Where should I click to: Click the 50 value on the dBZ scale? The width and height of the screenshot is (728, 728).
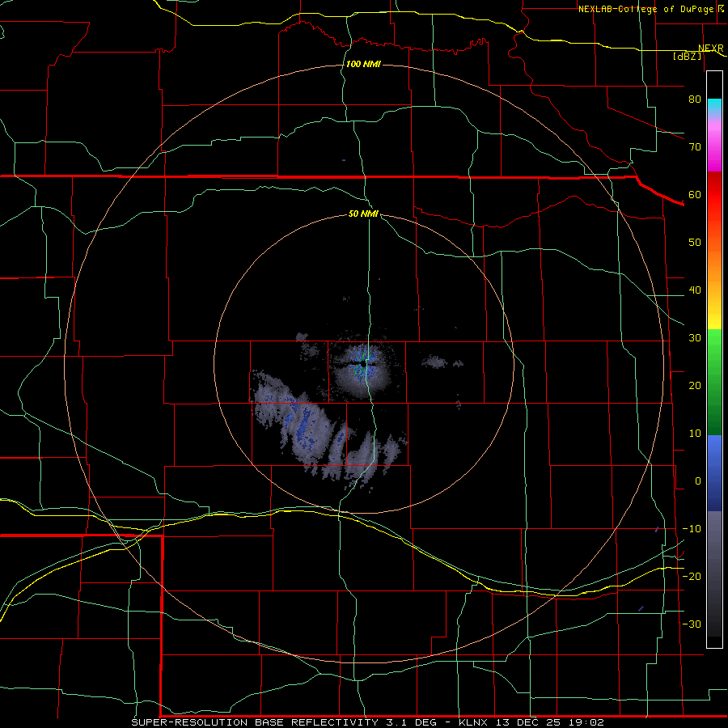click(695, 243)
